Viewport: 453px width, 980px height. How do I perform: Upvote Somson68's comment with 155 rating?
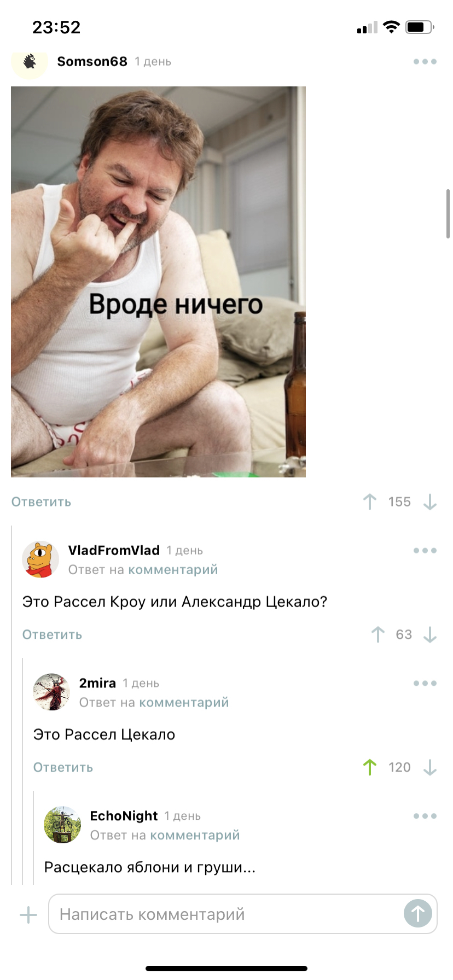(x=370, y=501)
